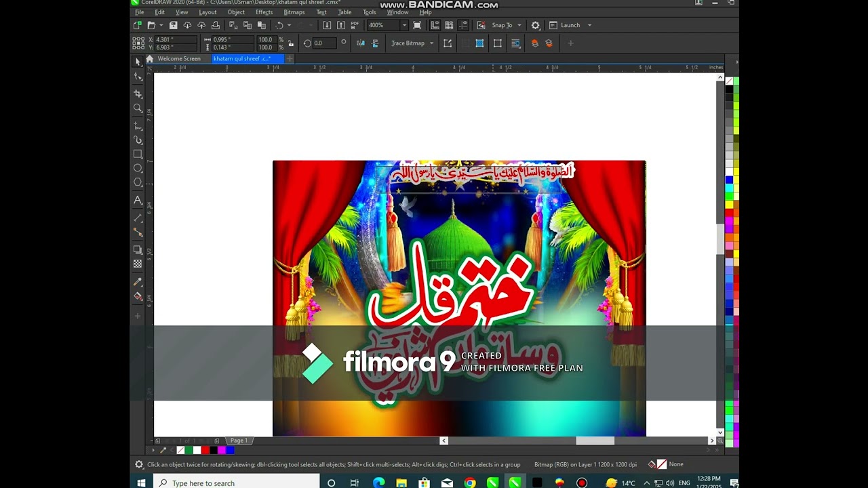Toggle the Snap Off icon
The image size is (868, 488).
click(481, 25)
